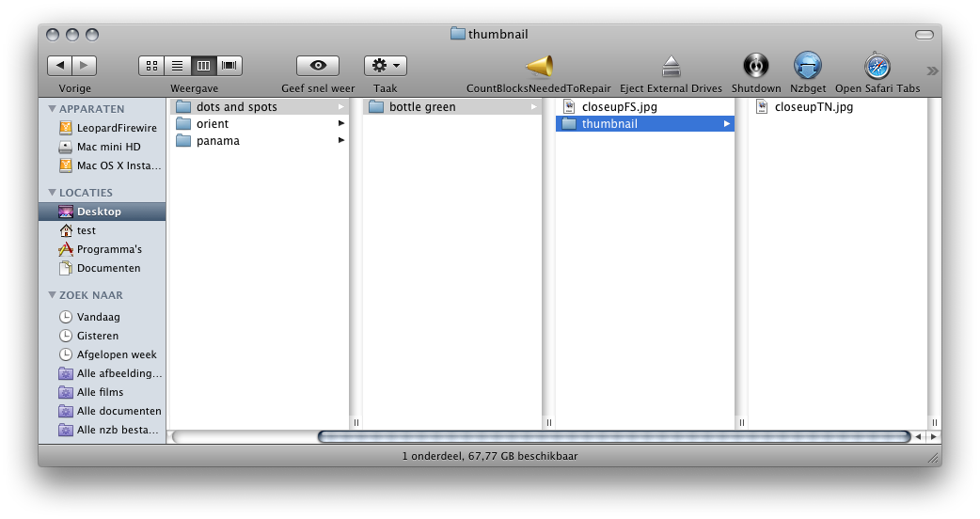Click the status bar text '67,77 GB beschikbaar'
980x519 pixels.
pyautogui.click(x=523, y=456)
